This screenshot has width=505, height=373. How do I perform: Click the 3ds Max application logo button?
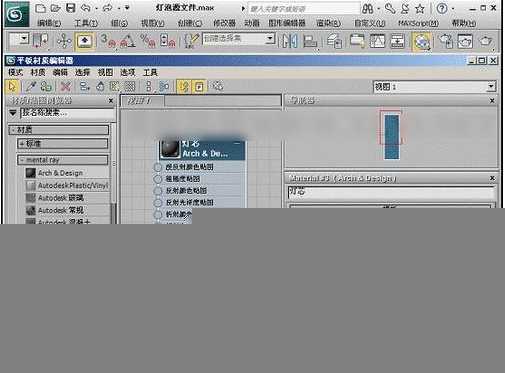(17, 14)
